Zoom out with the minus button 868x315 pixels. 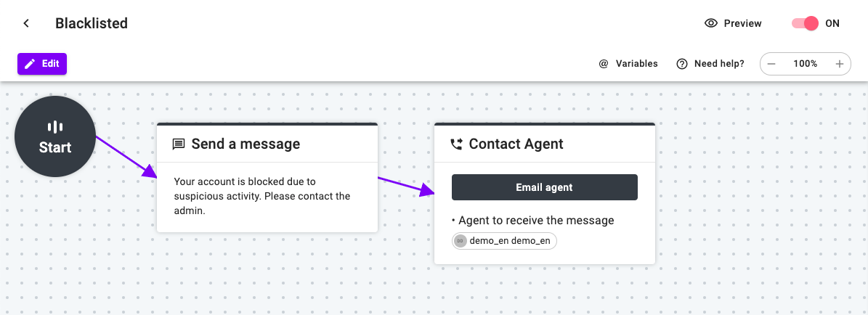point(771,64)
